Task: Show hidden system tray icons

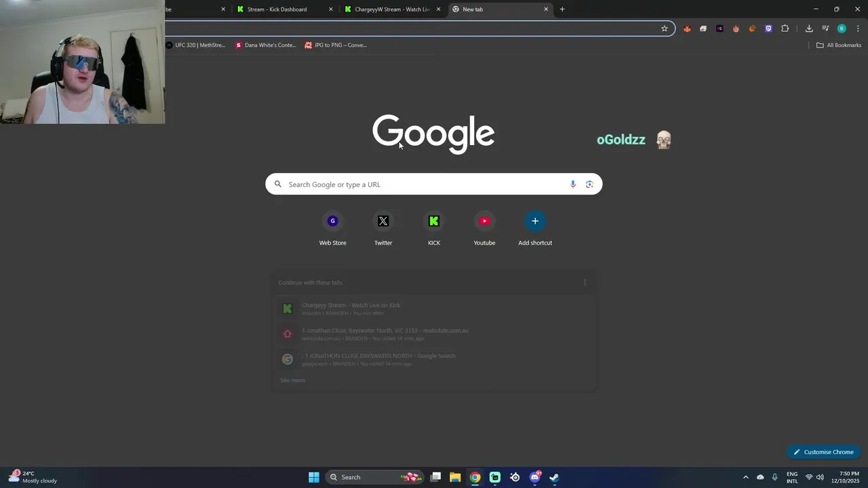Action: click(746, 477)
